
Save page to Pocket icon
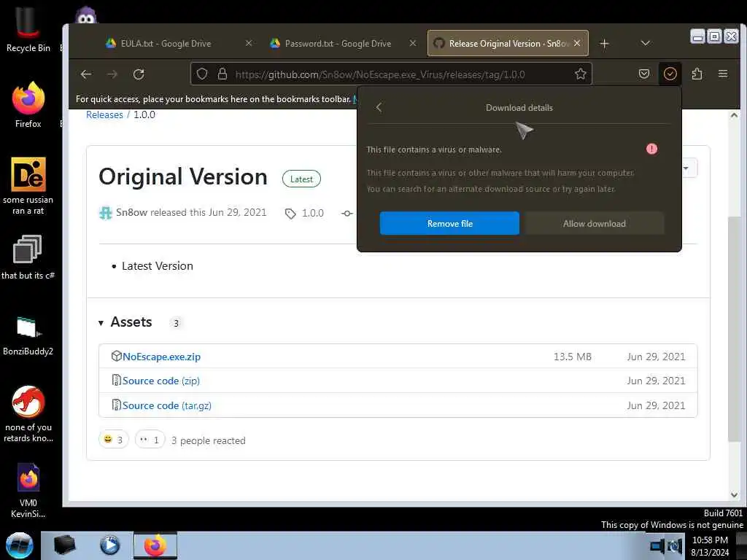point(644,74)
